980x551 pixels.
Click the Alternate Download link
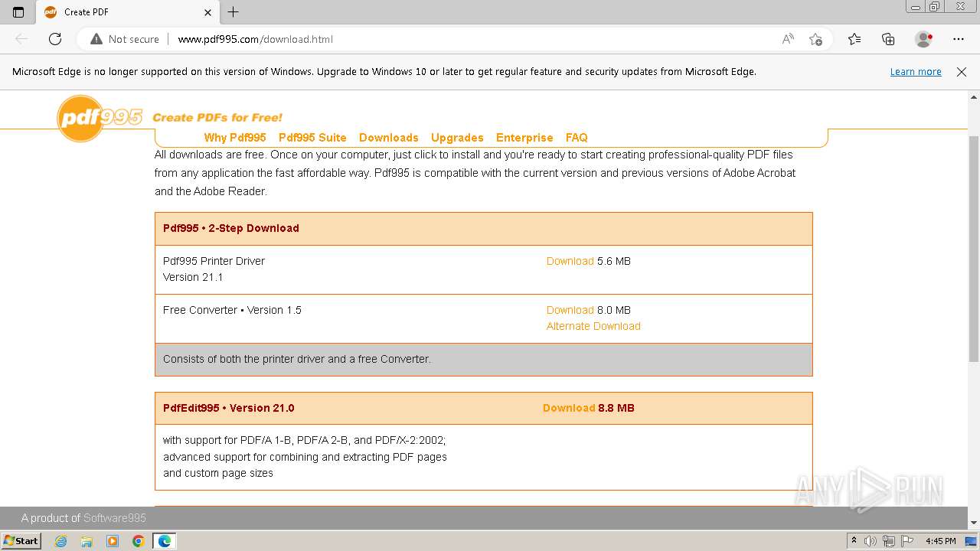click(x=593, y=326)
